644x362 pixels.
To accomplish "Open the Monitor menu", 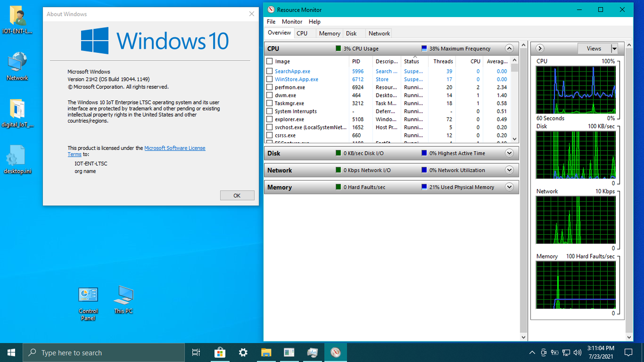I will coord(292,22).
